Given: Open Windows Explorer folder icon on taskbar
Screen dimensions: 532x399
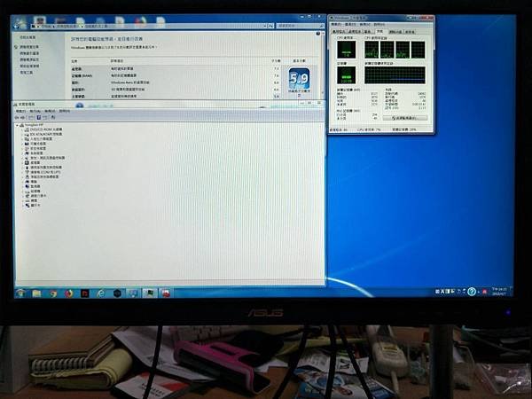Looking at the screenshot, I should pos(36,293).
